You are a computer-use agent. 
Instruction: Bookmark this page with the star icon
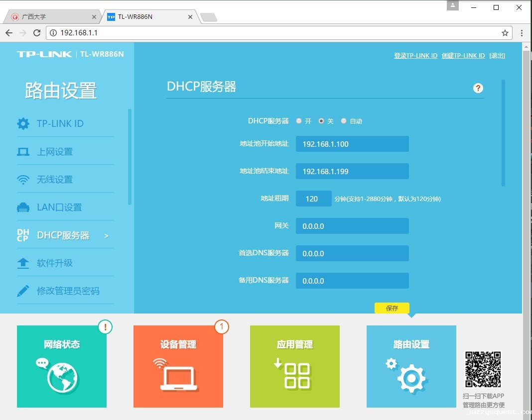(x=505, y=33)
